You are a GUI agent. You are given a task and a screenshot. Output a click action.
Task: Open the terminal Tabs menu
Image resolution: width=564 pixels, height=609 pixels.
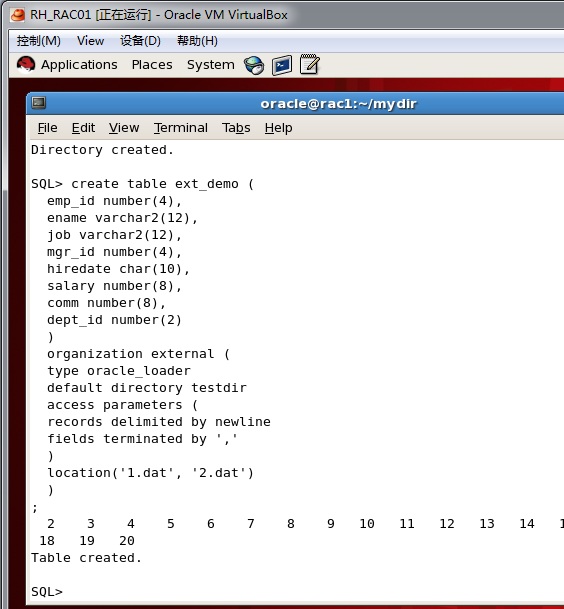tap(236, 128)
